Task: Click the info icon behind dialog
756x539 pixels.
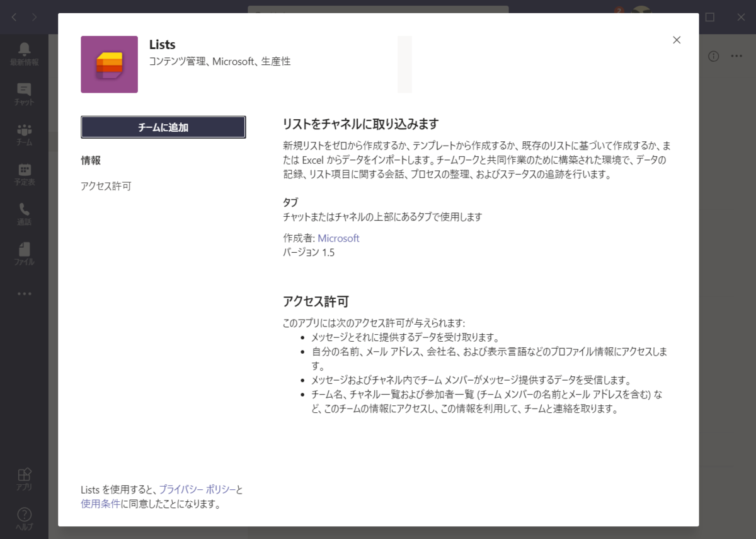Action: [x=713, y=56]
